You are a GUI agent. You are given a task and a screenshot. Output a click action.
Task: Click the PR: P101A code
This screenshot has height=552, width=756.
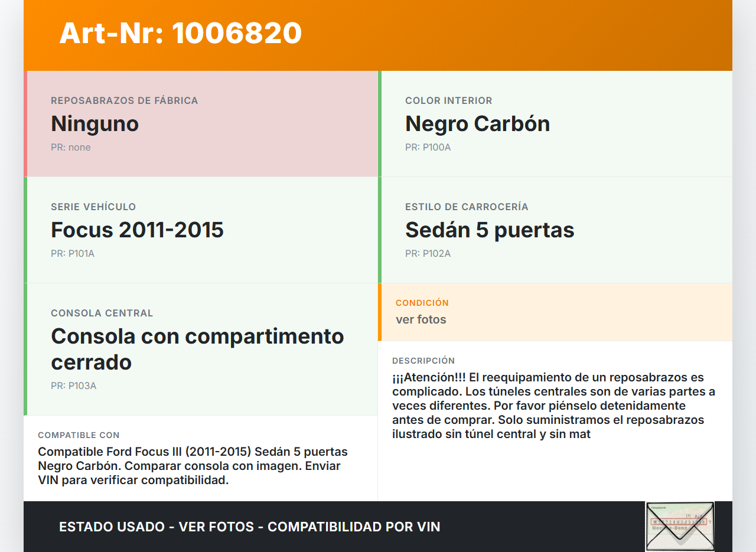tap(73, 253)
